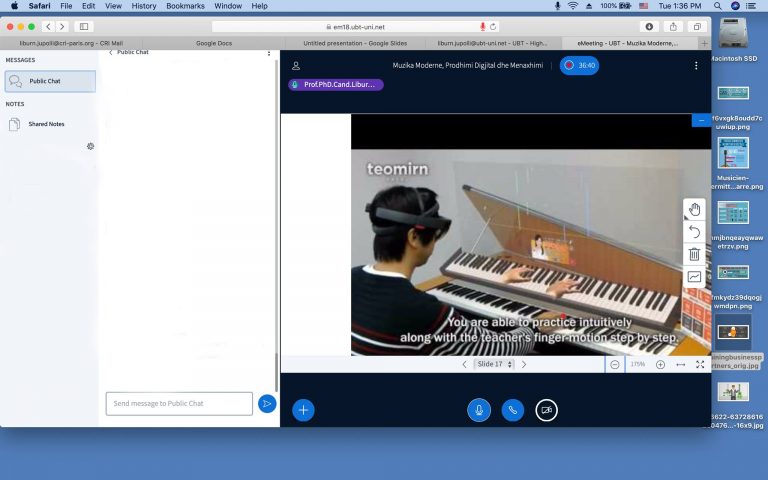The width and height of the screenshot is (768, 480).
Task: Switch to CRI Mail tab
Action: (x=72, y=43)
